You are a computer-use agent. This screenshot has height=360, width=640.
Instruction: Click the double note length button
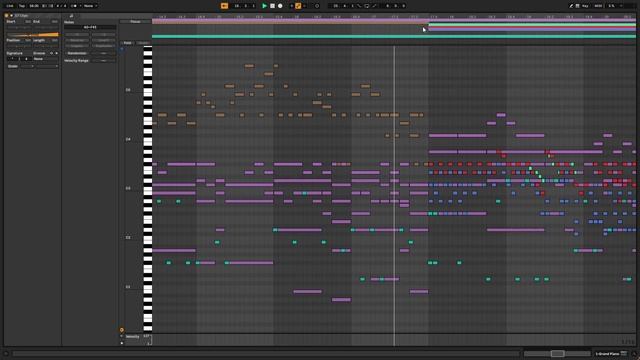pyautogui.click(x=103, y=34)
